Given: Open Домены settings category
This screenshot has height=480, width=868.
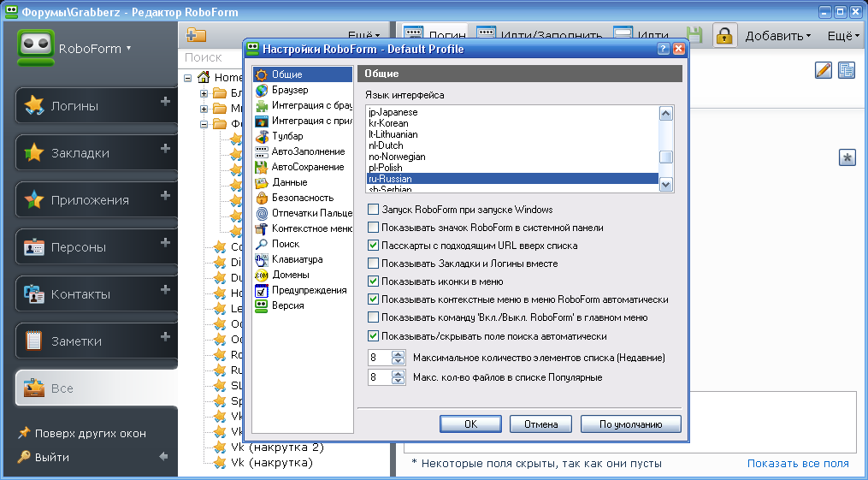Looking at the screenshot, I should (x=302, y=275).
